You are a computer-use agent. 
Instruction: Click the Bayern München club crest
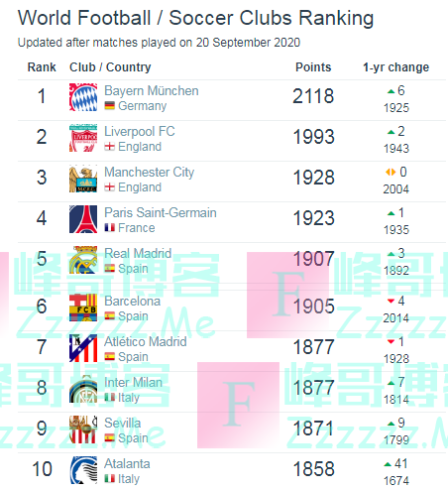[83, 97]
